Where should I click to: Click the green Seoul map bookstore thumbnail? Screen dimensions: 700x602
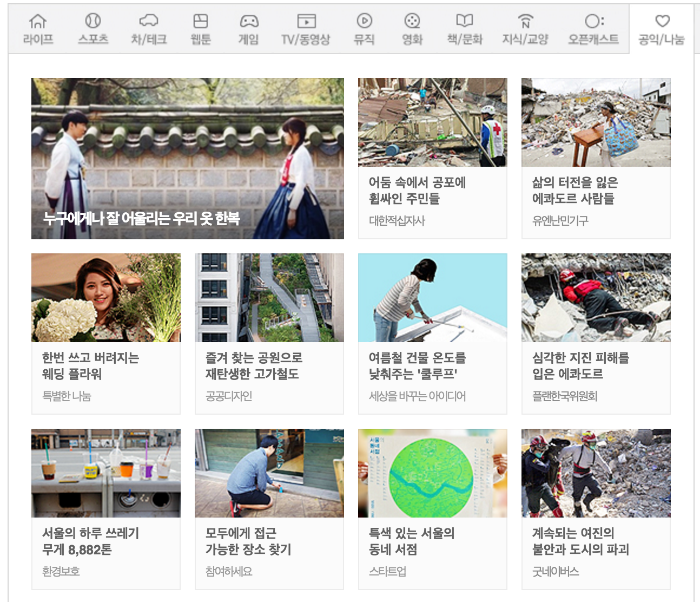point(433,473)
